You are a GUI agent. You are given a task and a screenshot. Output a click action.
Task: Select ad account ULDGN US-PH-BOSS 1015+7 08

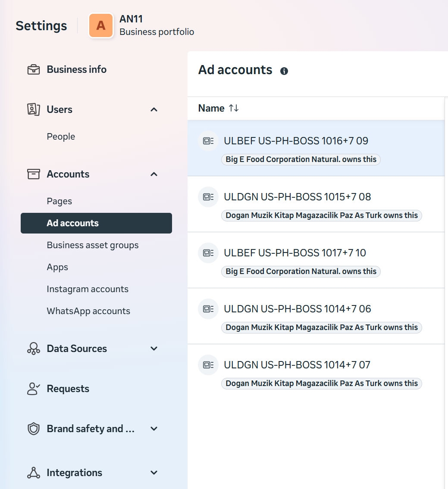pos(298,197)
